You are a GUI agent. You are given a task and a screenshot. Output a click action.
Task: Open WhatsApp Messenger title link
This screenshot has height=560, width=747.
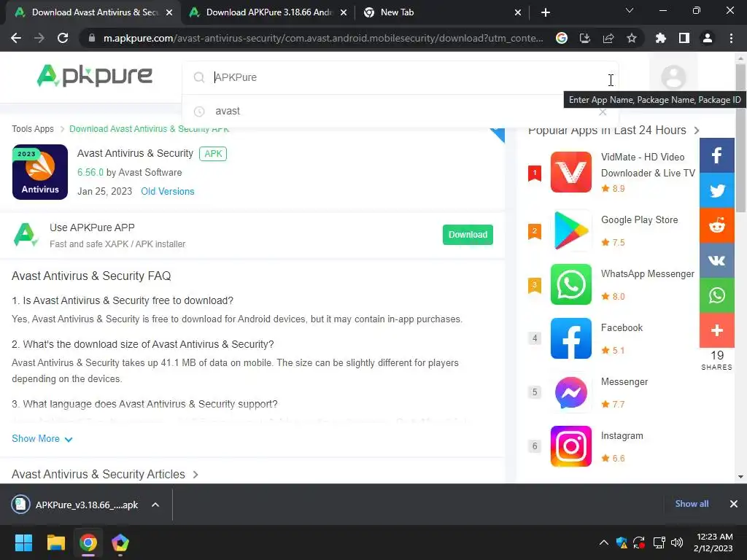point(648,274)
